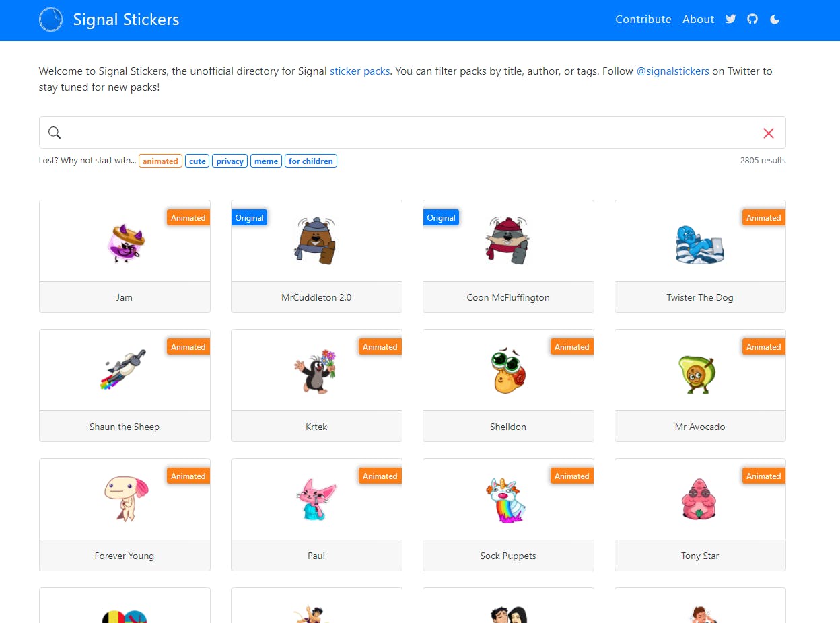Viewport: 840px width, 623px height.
Task: Click the 'Jam' pack title
Action: click(125, 297)
